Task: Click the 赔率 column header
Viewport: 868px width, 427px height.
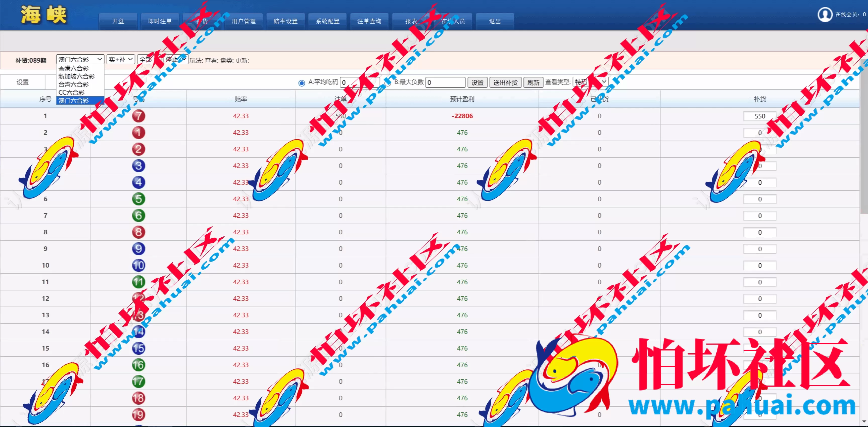Action: click(x=241, y=99)
